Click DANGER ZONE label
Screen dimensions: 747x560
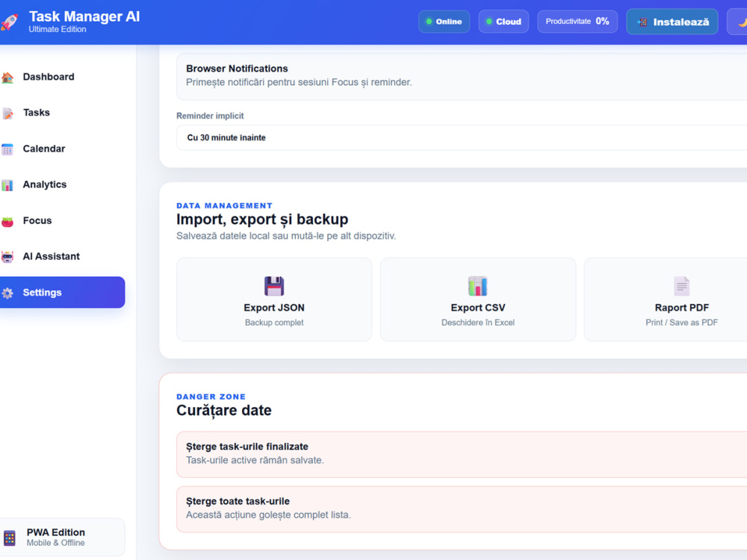(x=211, y=396)
